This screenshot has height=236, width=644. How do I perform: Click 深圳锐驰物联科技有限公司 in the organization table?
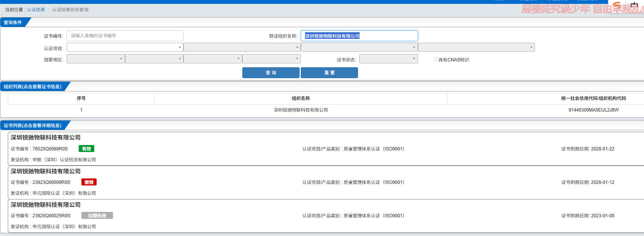tap(301, 110)
